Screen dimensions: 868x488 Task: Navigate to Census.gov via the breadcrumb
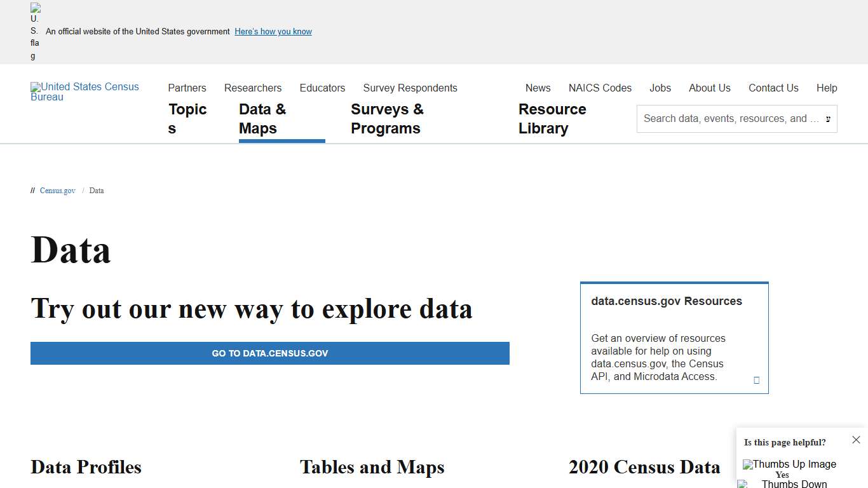pyautogui.click(x=57, y=191)
